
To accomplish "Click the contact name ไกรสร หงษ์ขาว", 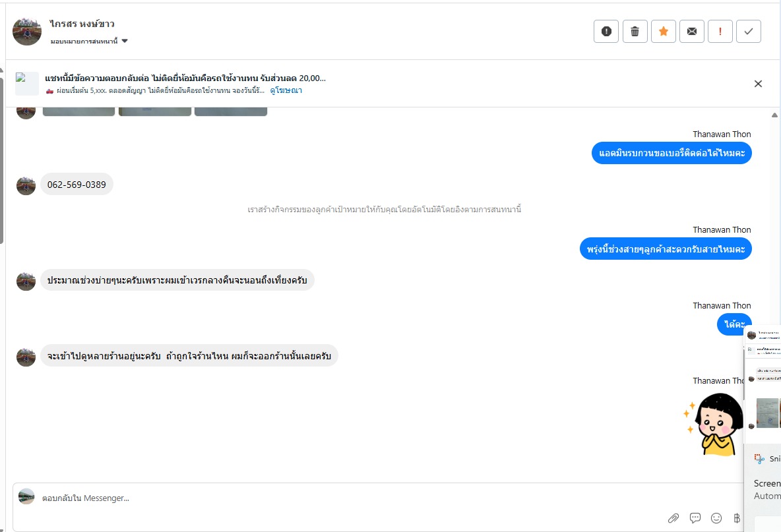I will (x=82, y=24).
